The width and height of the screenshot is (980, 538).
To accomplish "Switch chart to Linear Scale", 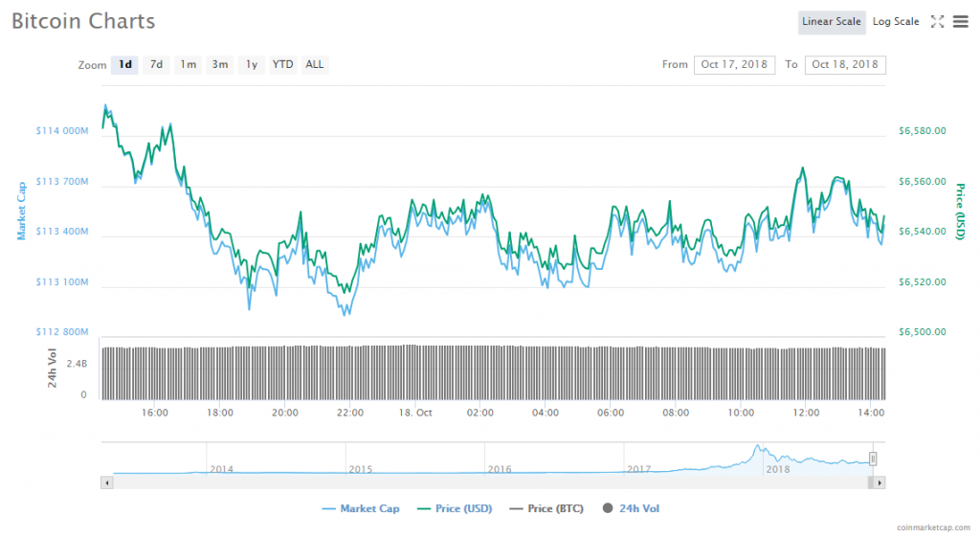I will 831,22.
